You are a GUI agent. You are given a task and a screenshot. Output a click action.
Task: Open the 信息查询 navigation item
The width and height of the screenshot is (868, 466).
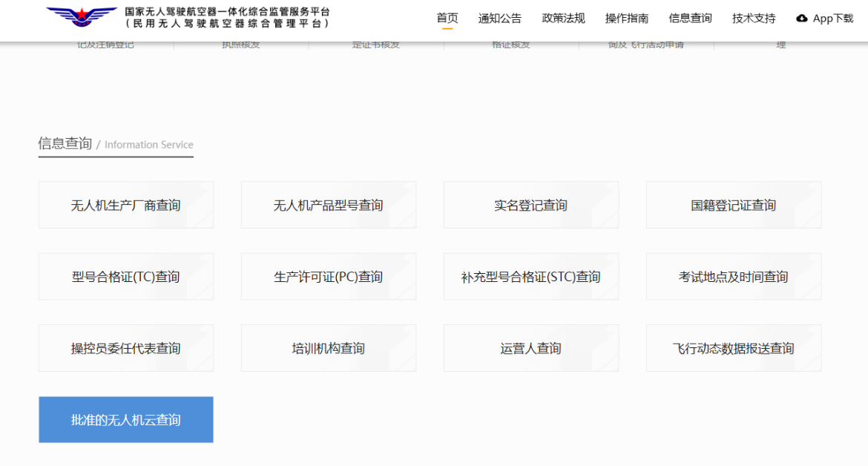[690, 19]
